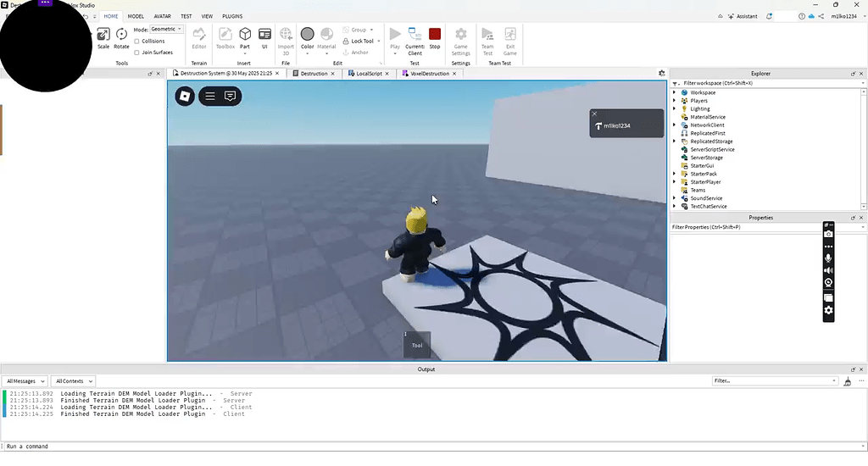Viewport: 868px width, 466px height.
Task: Switch to the VIEW ribbon tab
Action: click(x=207, y=16)
